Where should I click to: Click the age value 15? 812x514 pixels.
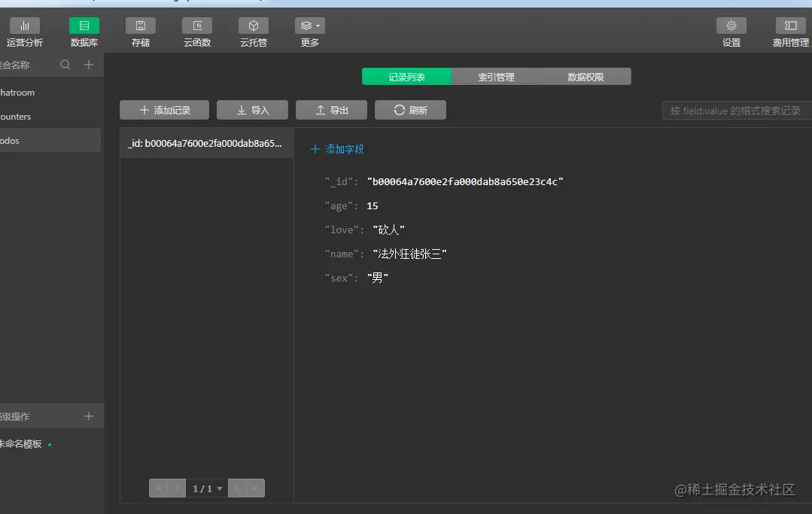pyautogui.click(x=373, y=206)
